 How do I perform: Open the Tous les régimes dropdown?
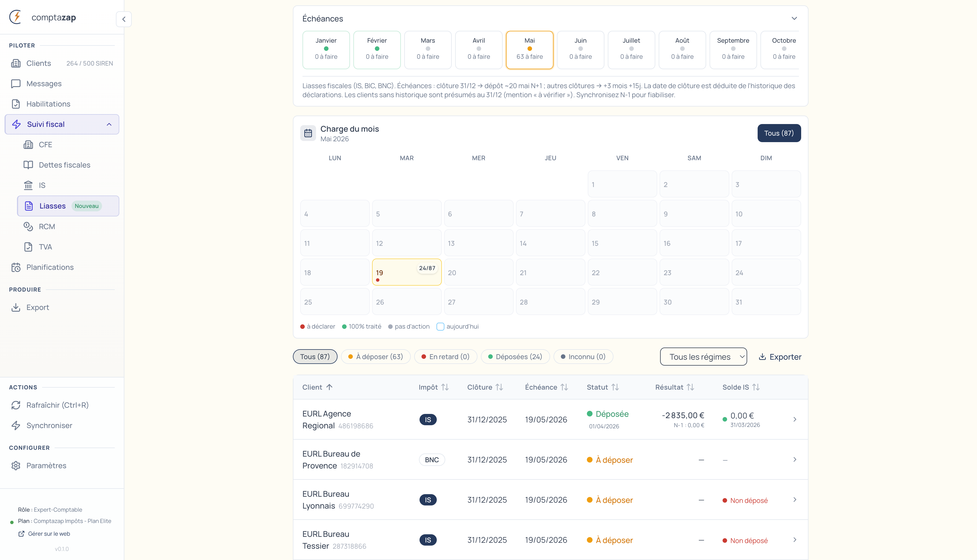click(x=703, y=357)
